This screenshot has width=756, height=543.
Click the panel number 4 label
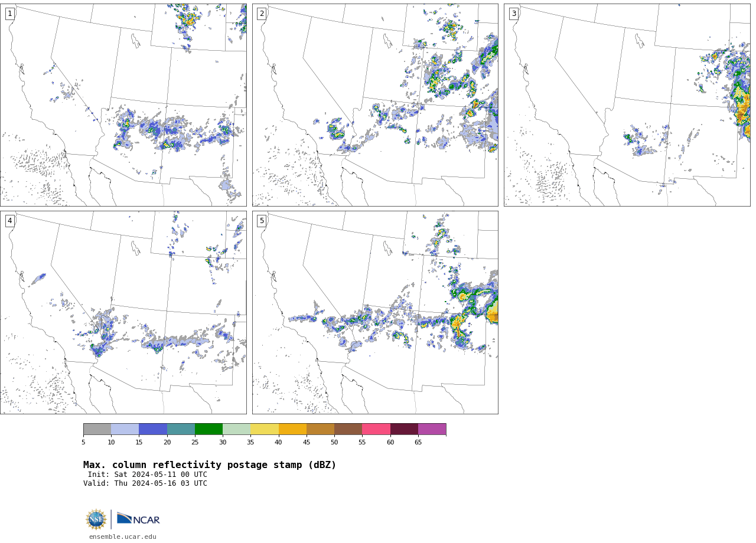click(10, 221)
